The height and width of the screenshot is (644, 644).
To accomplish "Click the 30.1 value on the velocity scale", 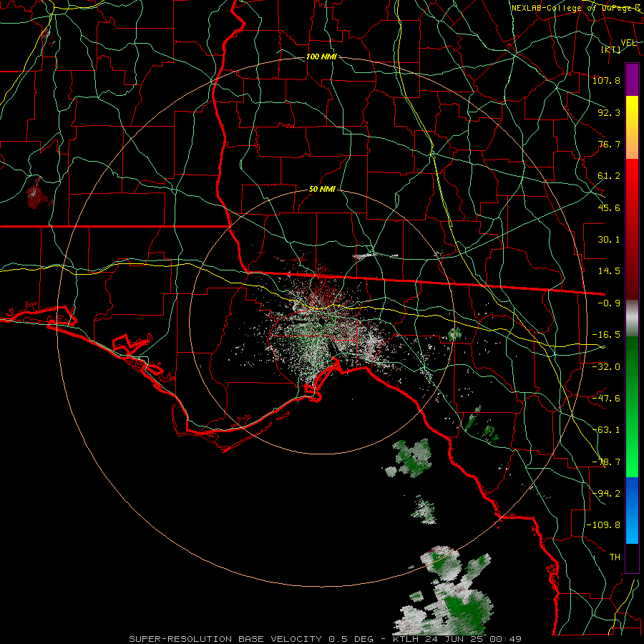I will coord(609,240).
